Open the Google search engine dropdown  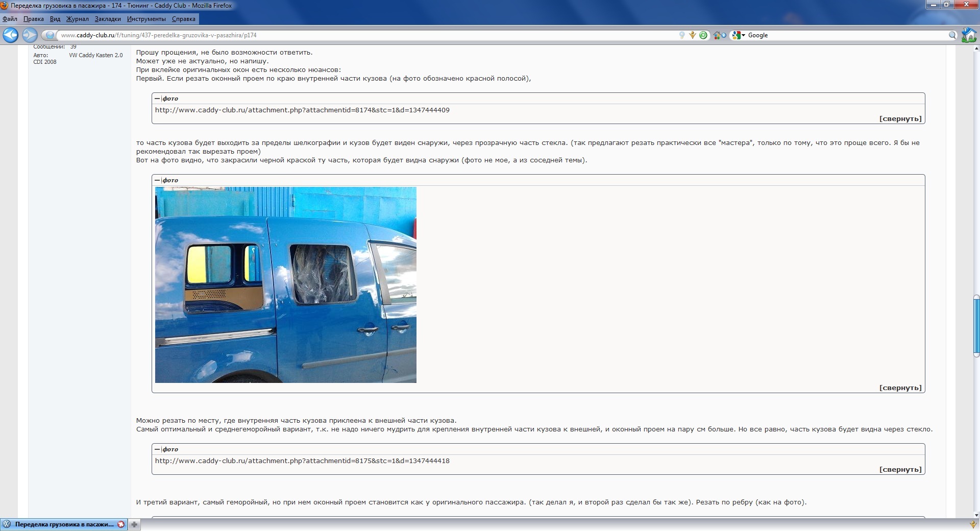click(738, 35)
